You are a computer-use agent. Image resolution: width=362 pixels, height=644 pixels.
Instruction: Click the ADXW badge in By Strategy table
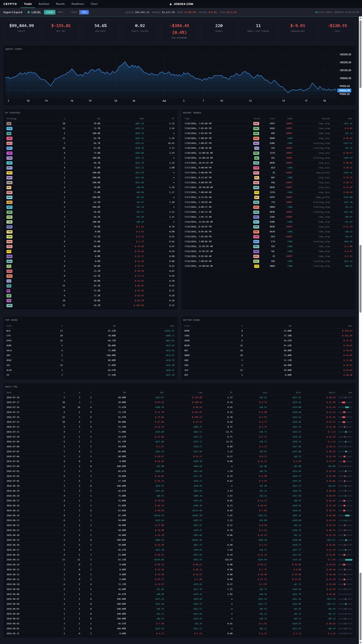pyautogui.click(x=9, y=306)
